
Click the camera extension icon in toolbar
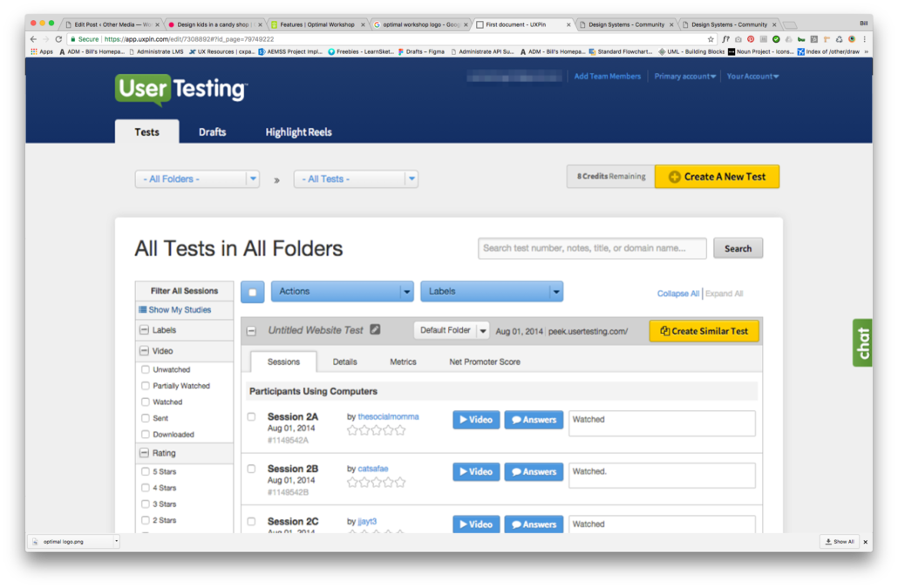click(738, 39)
